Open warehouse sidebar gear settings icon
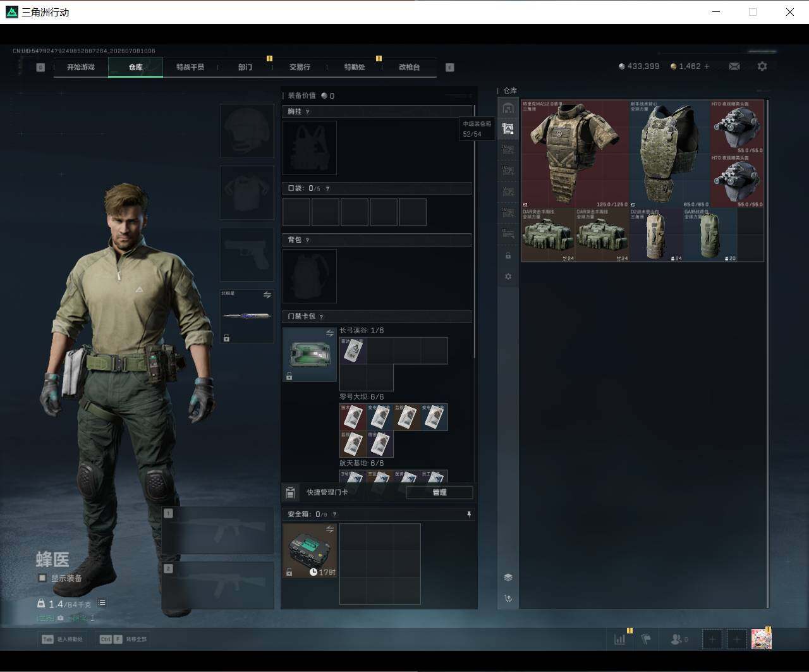 click(x=508, y=277)
